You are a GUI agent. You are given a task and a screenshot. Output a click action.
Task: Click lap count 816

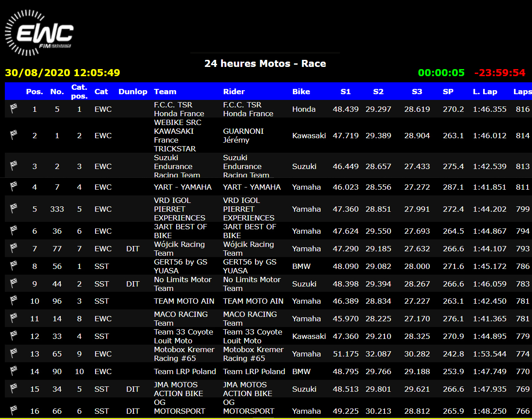click(x=523, y=109)
